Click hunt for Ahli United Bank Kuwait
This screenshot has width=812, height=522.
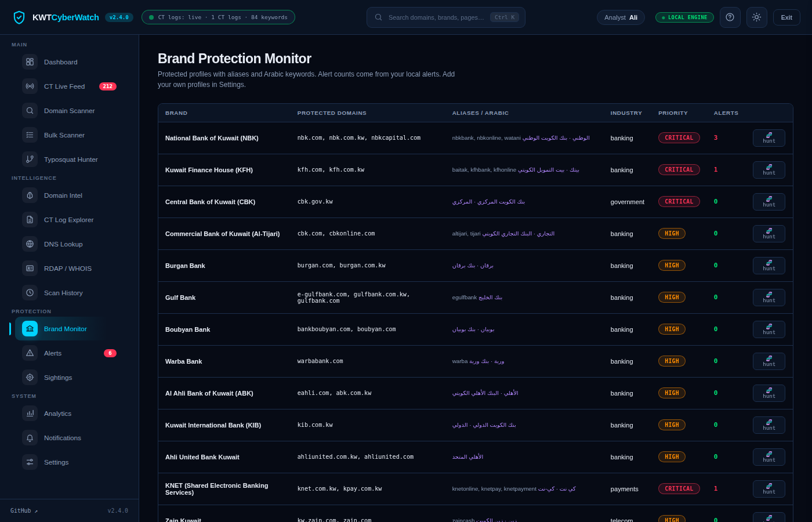[x=768, y=457]
